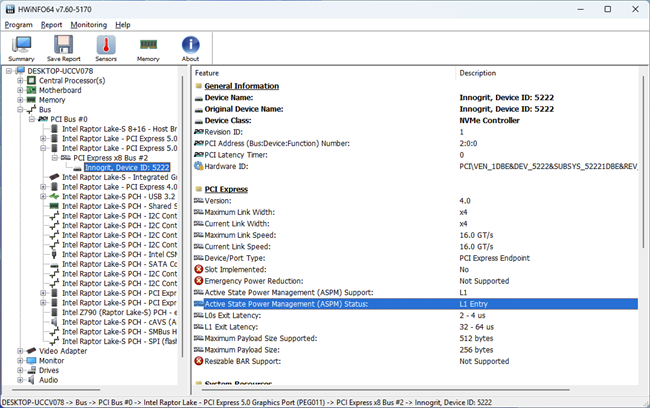Open the Help menu
Viewport: 650px width, 408px height.
coord(123,24)
